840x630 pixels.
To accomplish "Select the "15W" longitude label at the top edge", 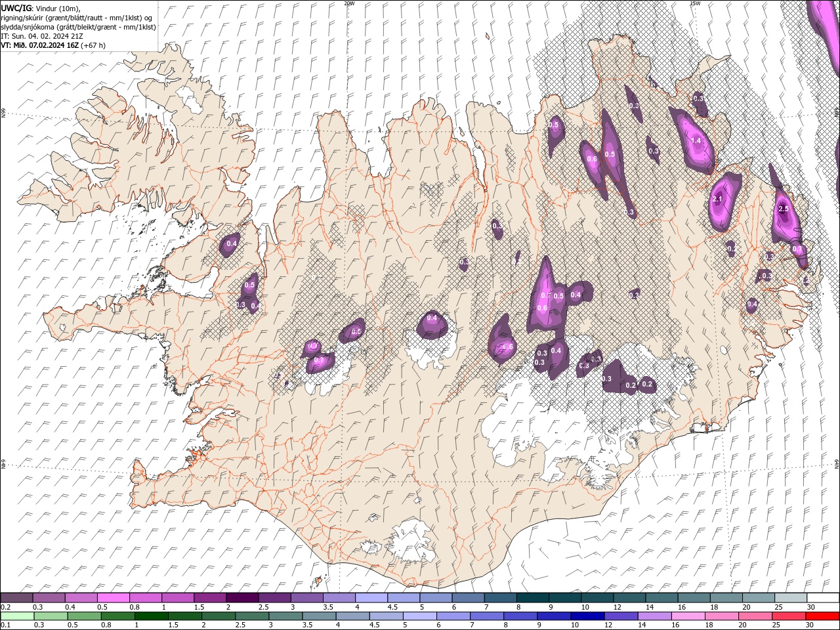I will point(695,3).
